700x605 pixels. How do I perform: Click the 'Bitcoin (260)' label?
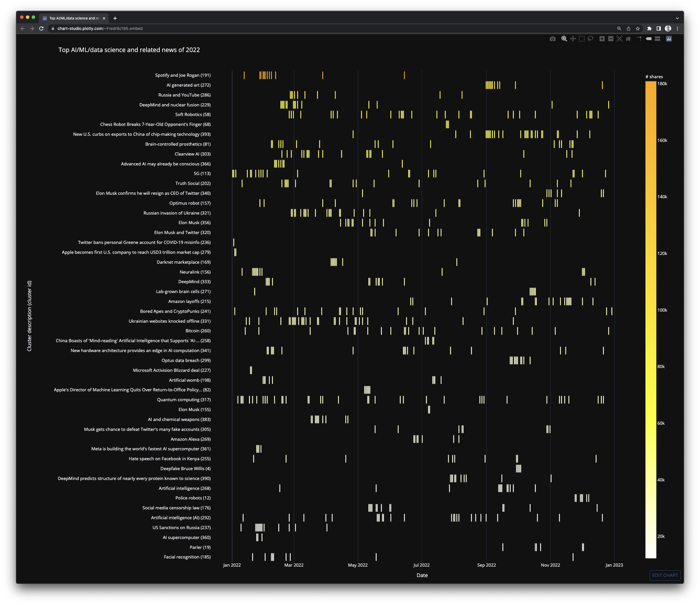198,331
